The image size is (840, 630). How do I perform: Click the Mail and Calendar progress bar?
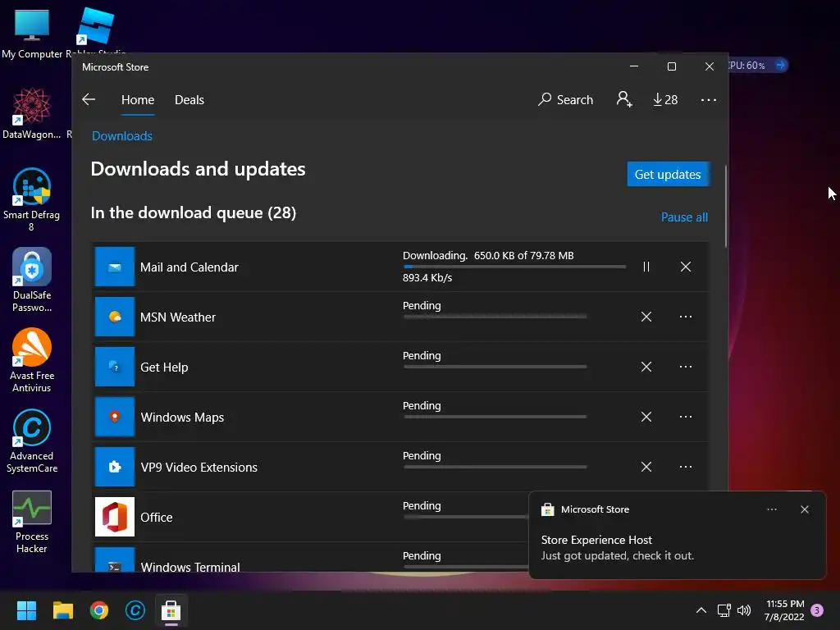pos(514,267)
